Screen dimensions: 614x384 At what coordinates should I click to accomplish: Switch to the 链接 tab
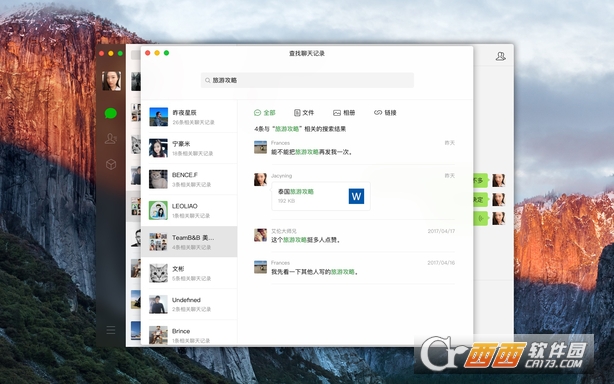coord(385,113)
